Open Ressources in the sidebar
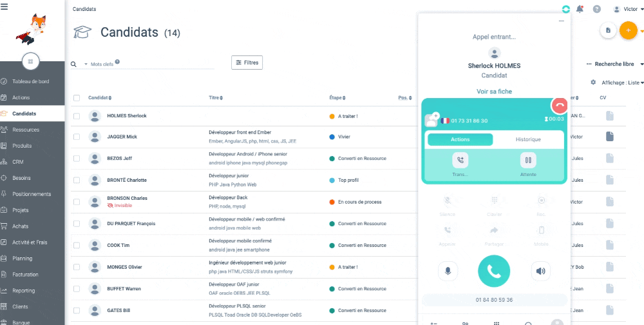This screenshot has width=644, height=325. coord(26,130)
